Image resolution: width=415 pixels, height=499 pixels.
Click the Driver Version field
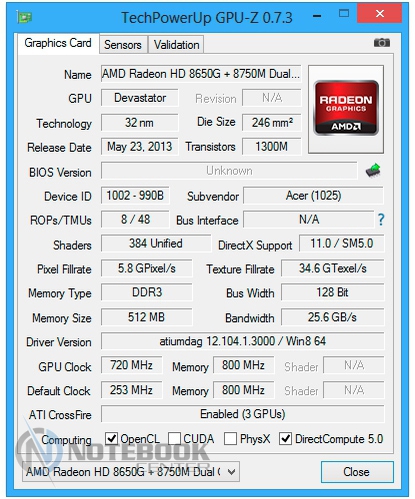242,341
